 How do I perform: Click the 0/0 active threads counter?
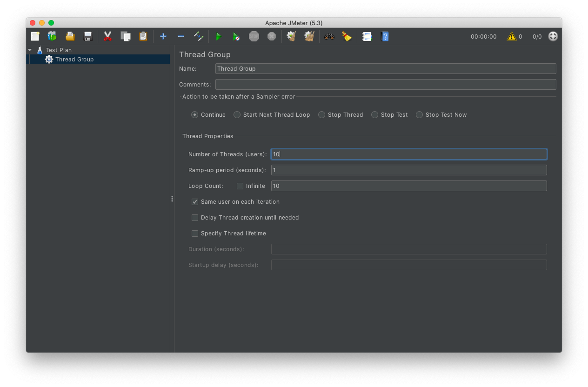537,36
